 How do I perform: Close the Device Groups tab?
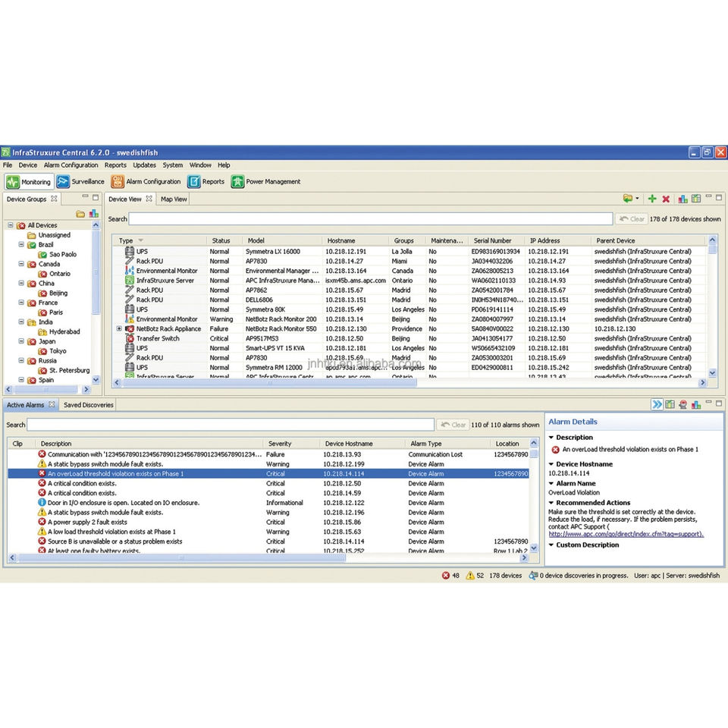tap(54, 199)
